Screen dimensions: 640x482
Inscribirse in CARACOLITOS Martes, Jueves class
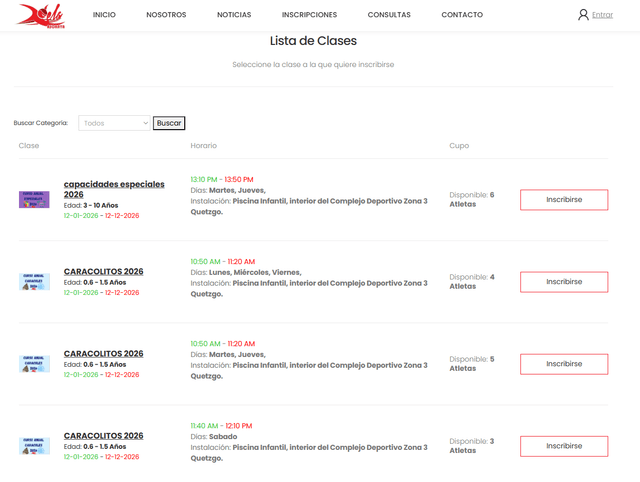(563, 364)
